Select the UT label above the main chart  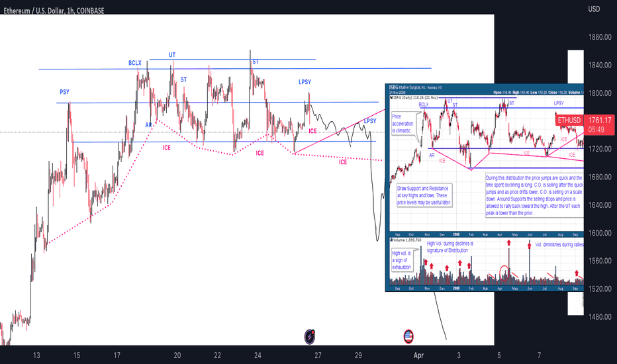click(172, 55)
